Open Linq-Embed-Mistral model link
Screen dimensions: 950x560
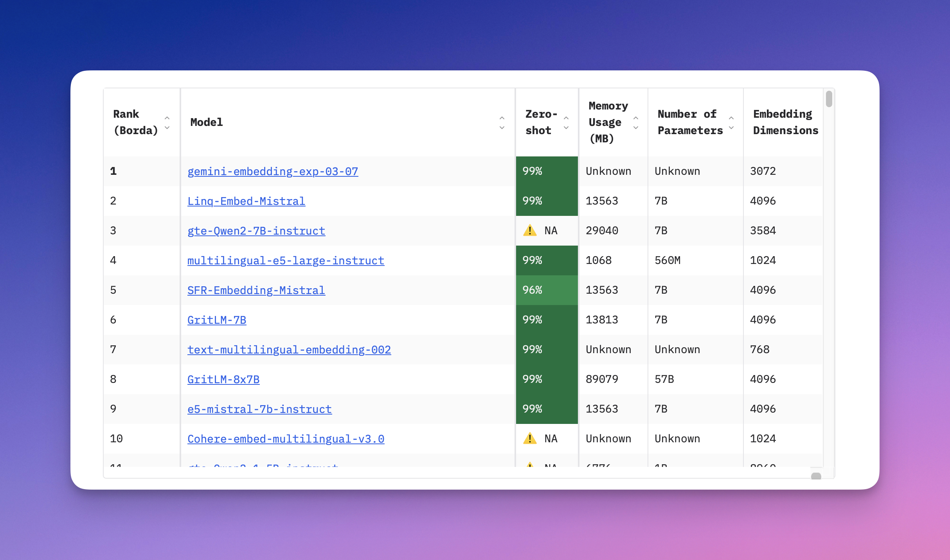pos(246,201)
